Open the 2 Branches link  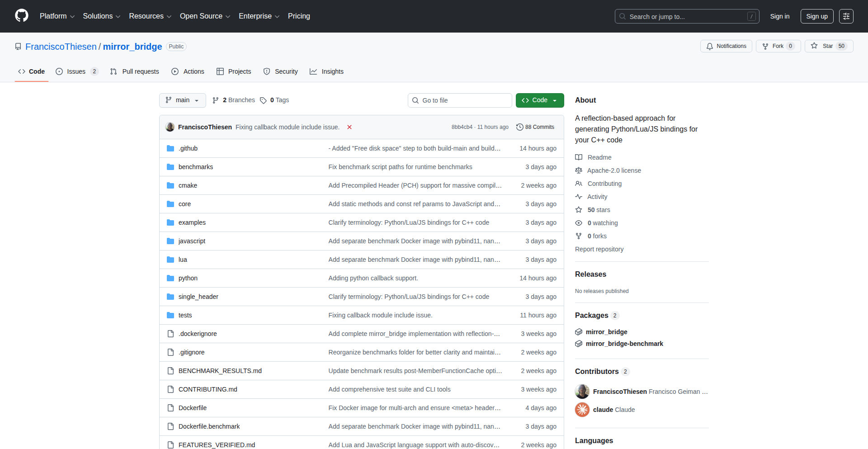tap(234, 100)
